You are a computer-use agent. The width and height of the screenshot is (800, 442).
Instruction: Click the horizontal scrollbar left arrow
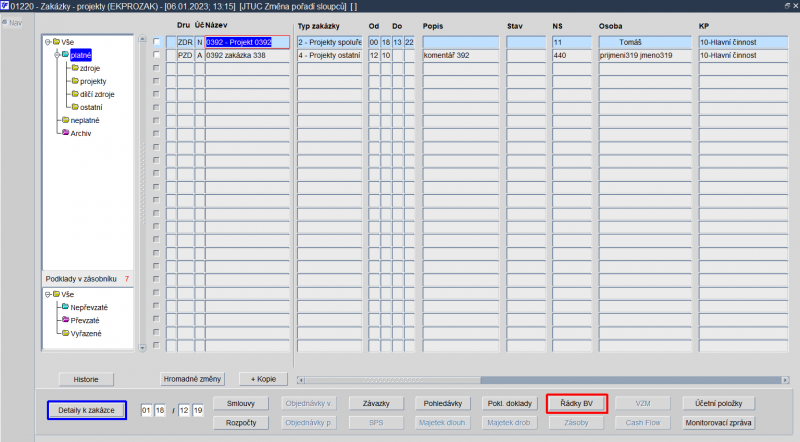pyautogui.click(x=301, y=380)
